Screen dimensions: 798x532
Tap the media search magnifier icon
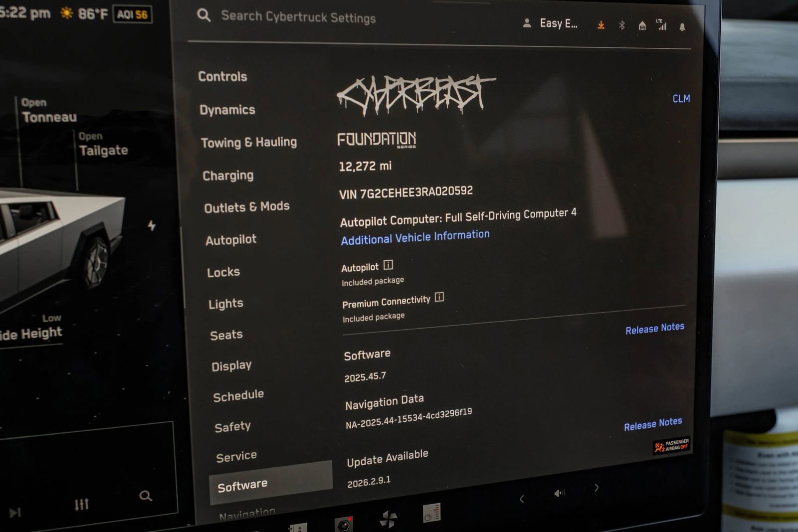click(146, 496)
